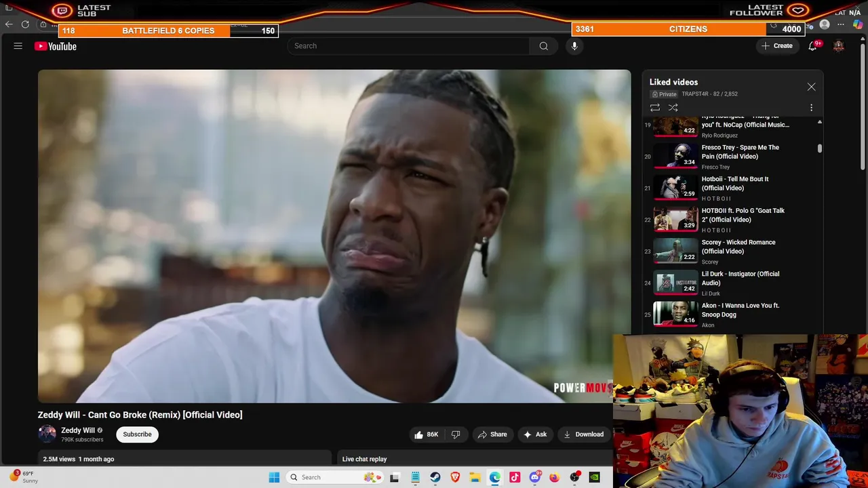Go to YouTube home via logo
This screenshot has width=868, height=488.
(56, 46)
